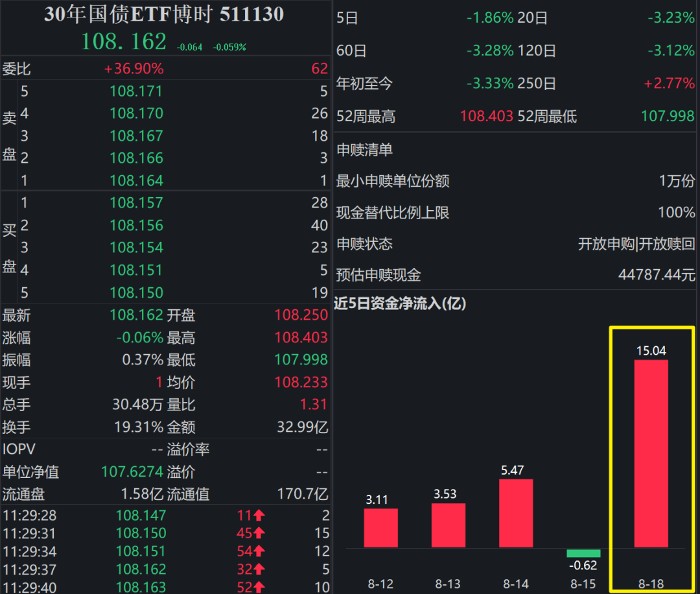This screenshot has width=700, height=594.
Task: Click the 委比 value +36.90%
Action: point(134,69)
